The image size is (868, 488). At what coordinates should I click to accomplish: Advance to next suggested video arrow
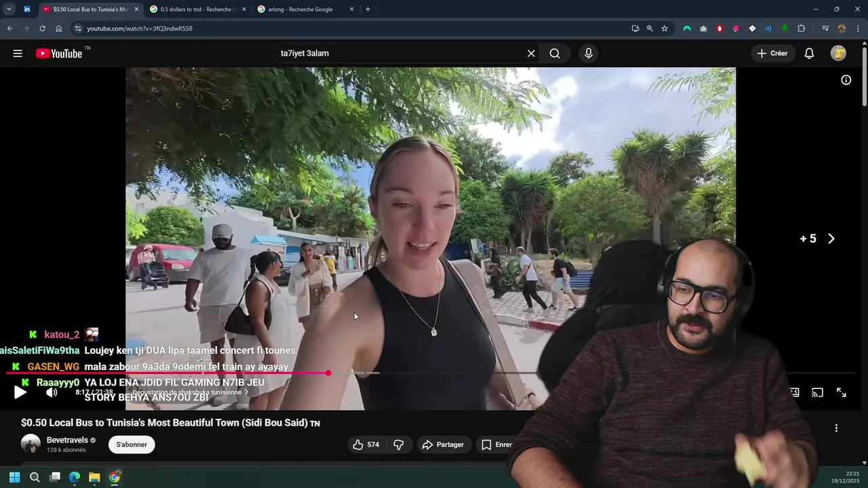[x=831, y=239]
